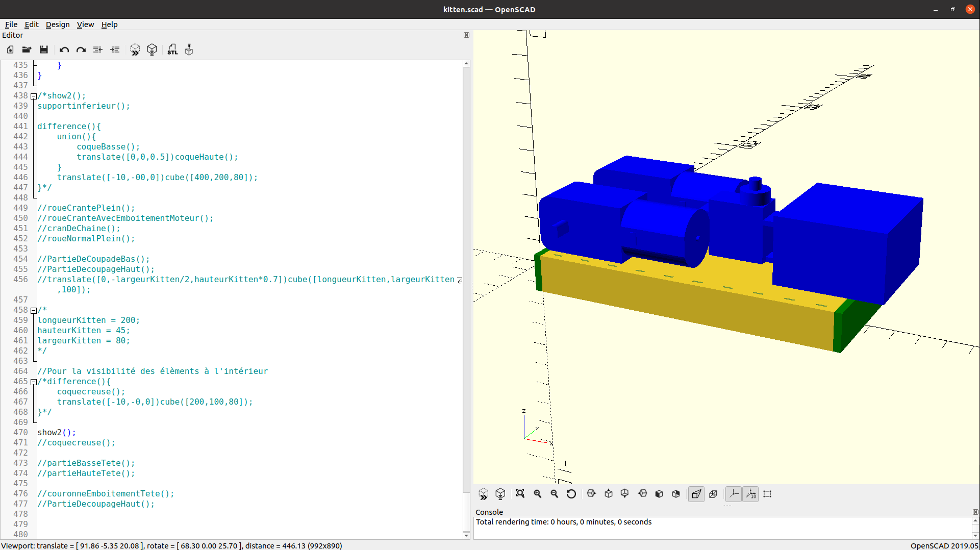
Task: Click Preview icon in the viewer toolbar
Action: pos(484,494)
